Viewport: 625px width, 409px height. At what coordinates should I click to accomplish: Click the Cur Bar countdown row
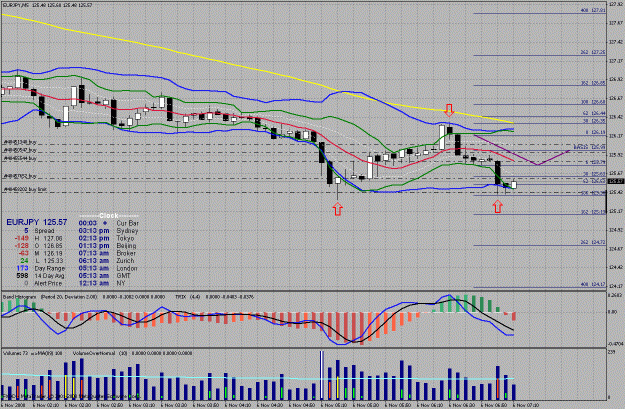pyautogui.click(x=108, y=223)
